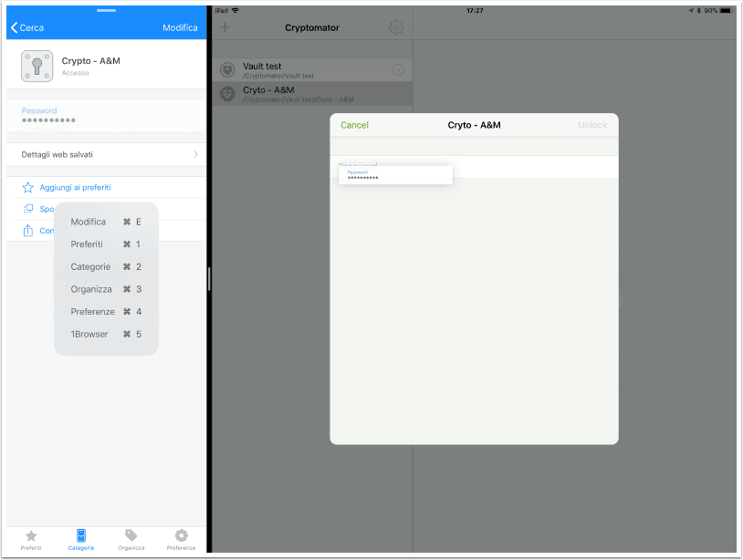Tap the Cryto - A&M vault icon

pyautogui.click(x=228, y=94)
